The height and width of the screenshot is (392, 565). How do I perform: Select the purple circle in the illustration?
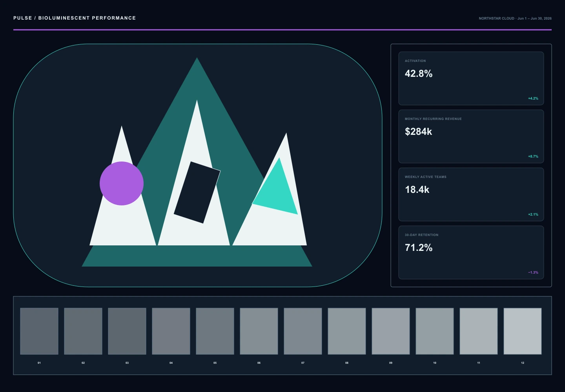(x=122, y=183)
